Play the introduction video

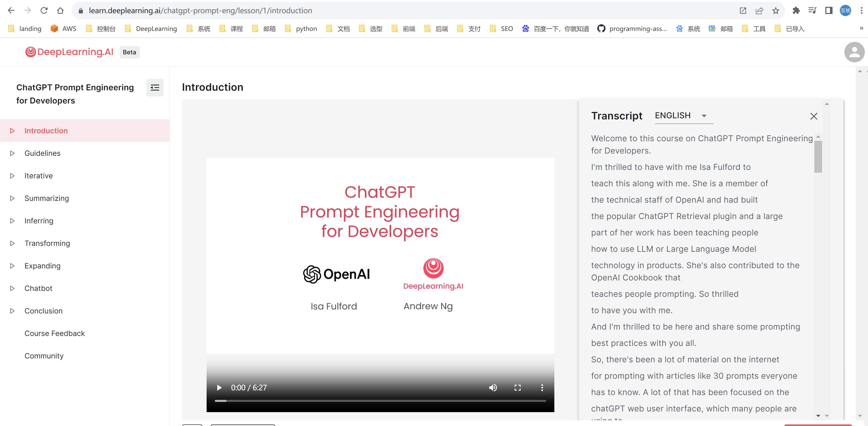click(x=219, y=388)
